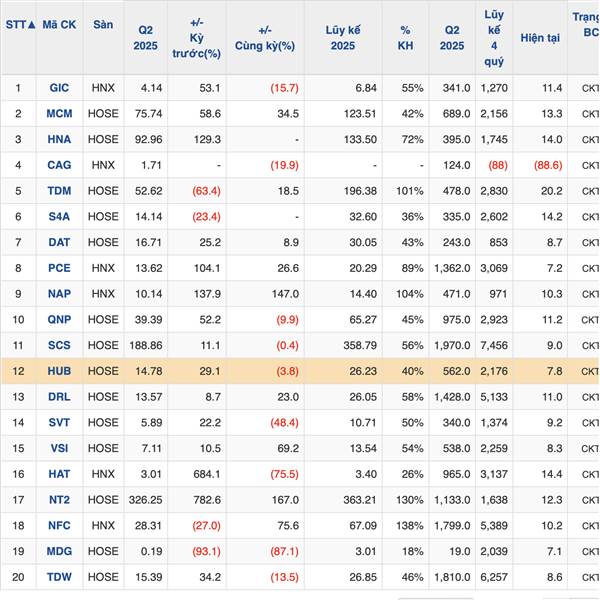Open DRL stock ticker link
Image resolution: width=600 pixels, height=600 pixels.
click(59, 397)
